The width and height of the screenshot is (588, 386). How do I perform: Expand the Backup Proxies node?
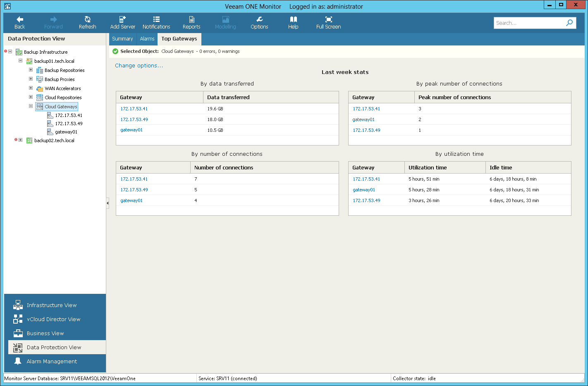click(x=31, y=79)
